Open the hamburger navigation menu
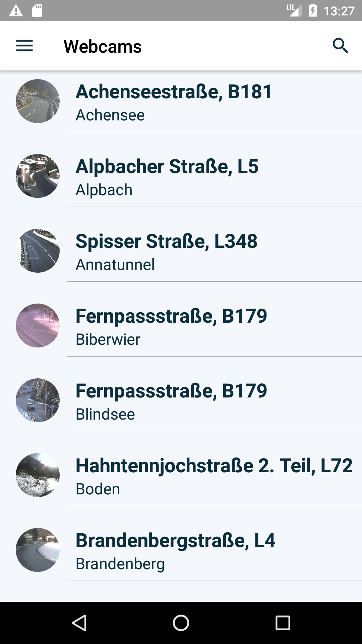The image size is (362, 644). point(24,46)
